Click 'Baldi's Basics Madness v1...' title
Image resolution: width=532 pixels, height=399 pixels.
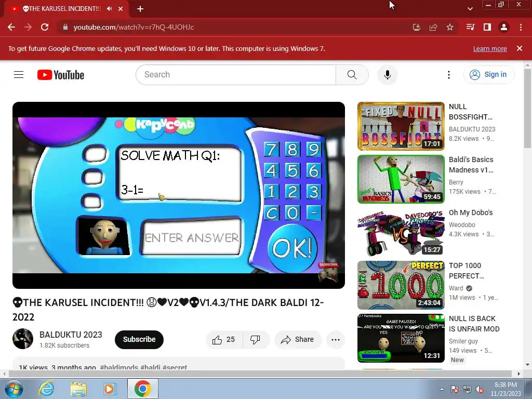(471, 165)
